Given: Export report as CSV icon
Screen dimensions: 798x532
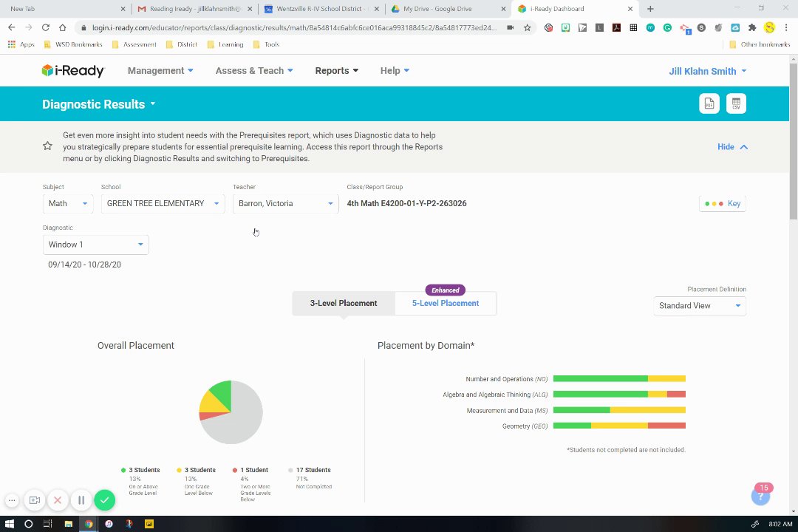Looking at the screenshot, I should pos(736,104).
